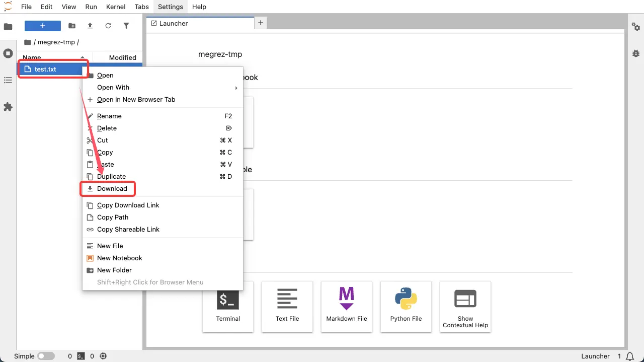This screenshot has height=362, width=644.
Task: Refresh the file browser list
Action: click(x=108, y=26)
